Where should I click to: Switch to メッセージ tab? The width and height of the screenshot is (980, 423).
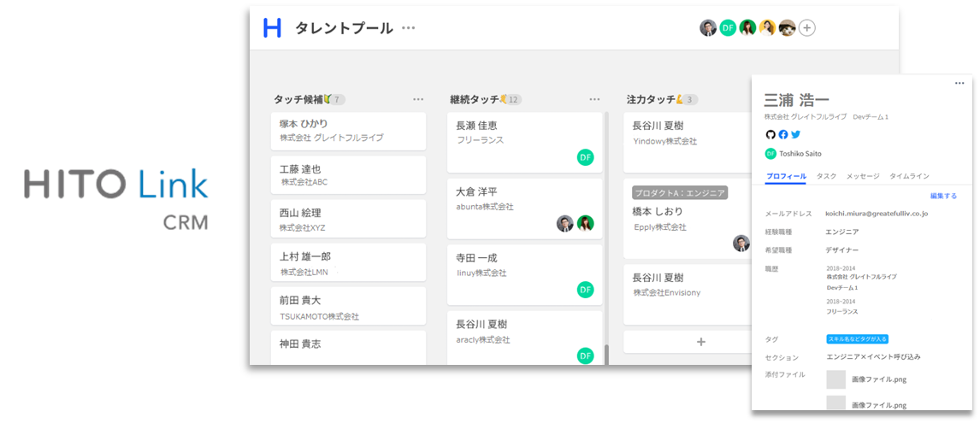pos(863,177)
